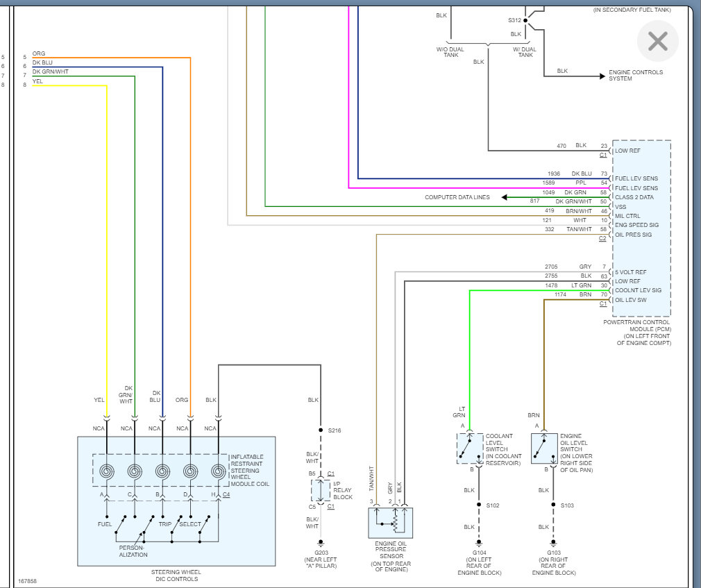Click the circuit number '1589'

pyautogui.click(x=548, y=183)
